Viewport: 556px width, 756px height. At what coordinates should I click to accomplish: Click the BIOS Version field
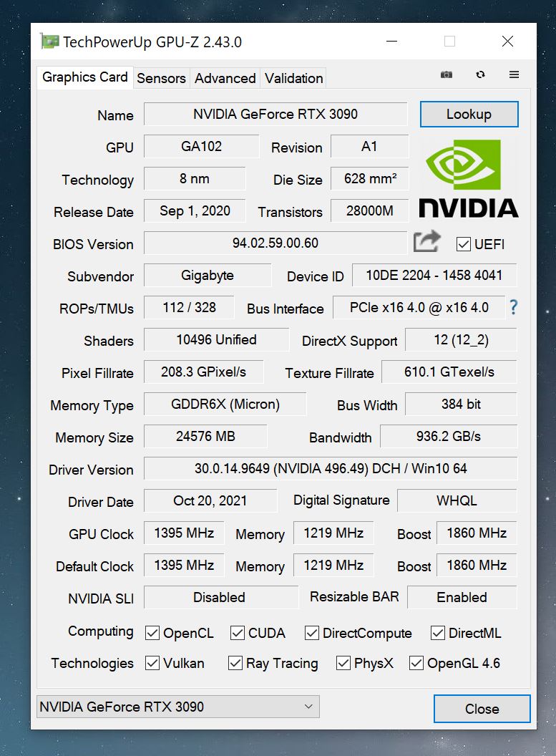(x=275, y=243)
